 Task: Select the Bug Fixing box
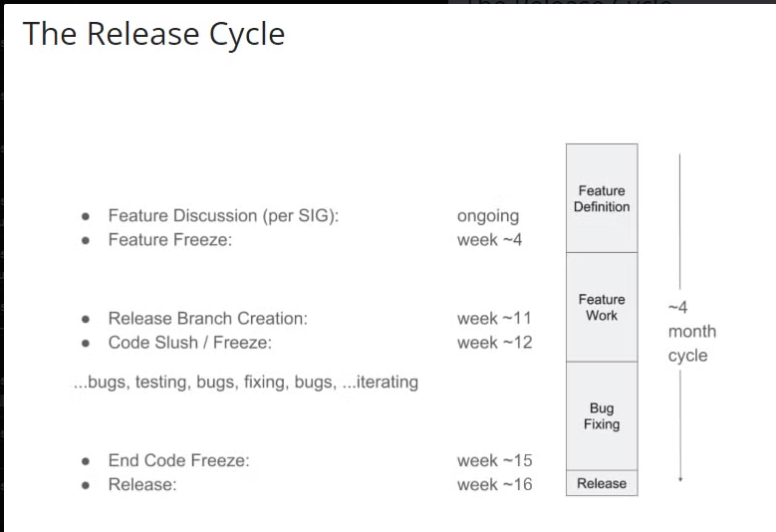click(x=602, y=416)
